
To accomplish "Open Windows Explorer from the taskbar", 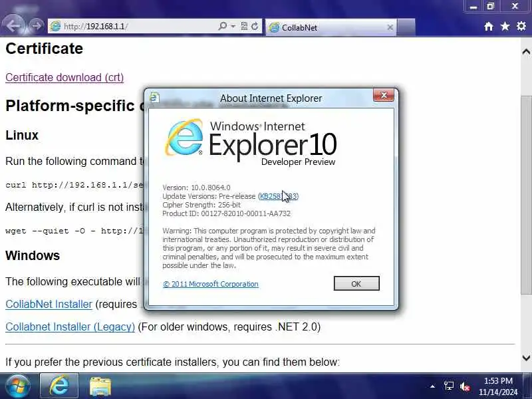I will (100, 387).
